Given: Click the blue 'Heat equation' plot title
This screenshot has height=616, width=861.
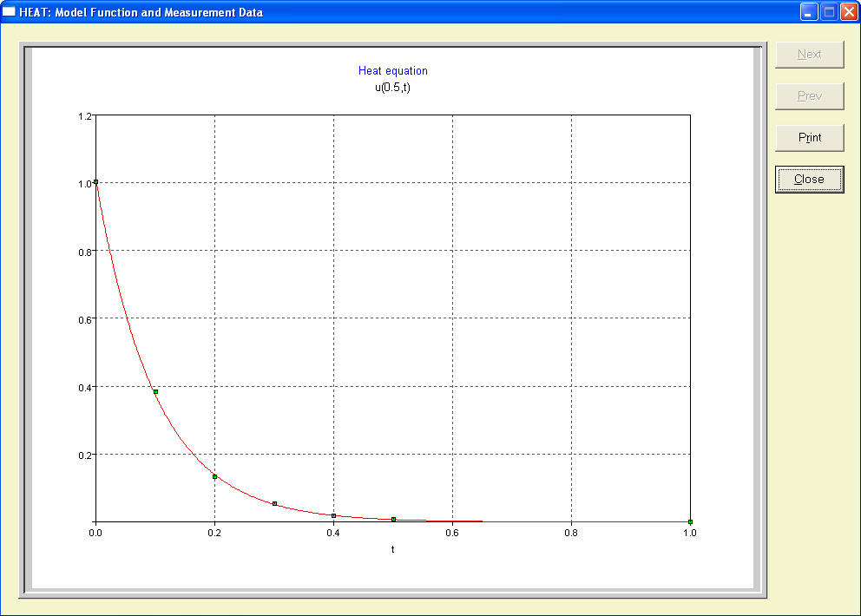Looking at the screenshot, I should tap(392, 71).
